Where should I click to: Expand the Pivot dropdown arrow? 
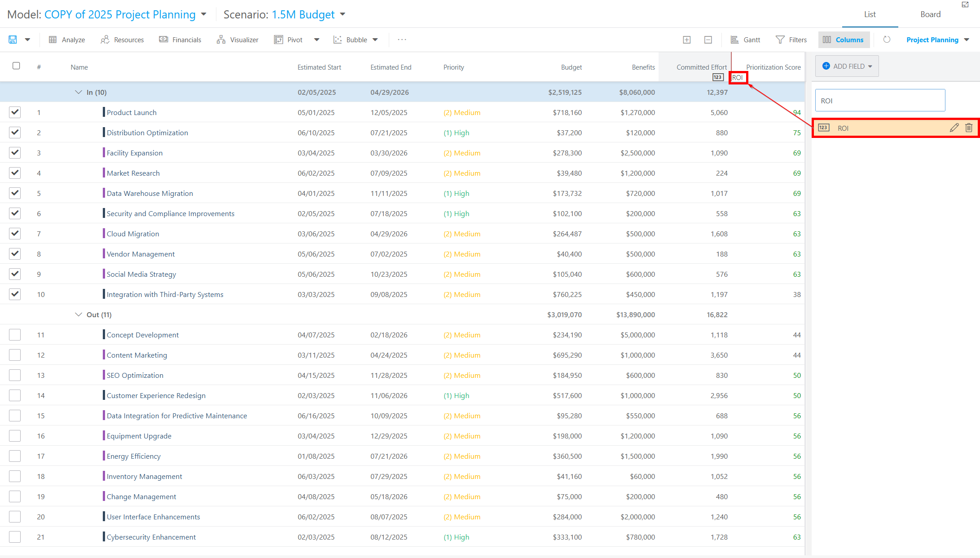coord(316,40)
